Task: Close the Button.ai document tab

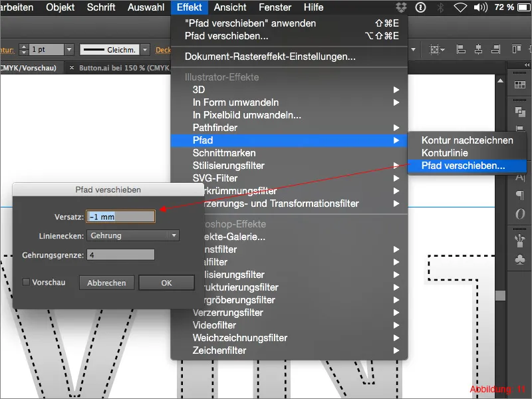Action: (72, 68)
